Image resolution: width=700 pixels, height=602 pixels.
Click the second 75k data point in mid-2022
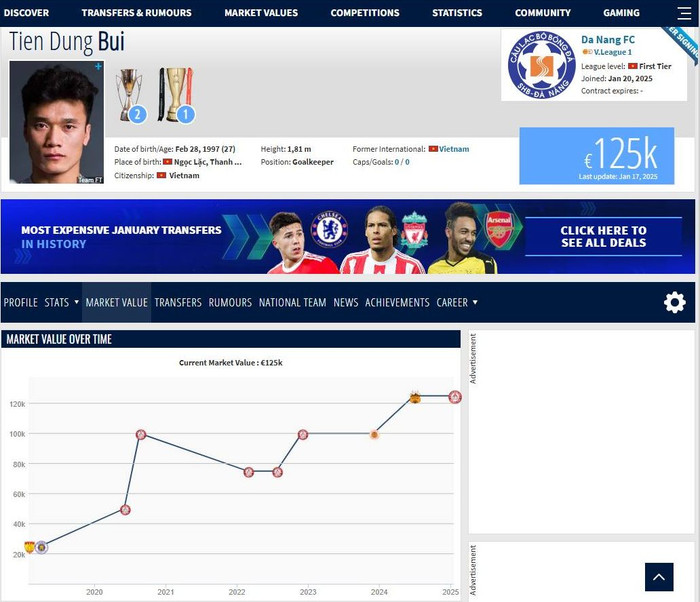pyautogui.click(x=277, y=472)
